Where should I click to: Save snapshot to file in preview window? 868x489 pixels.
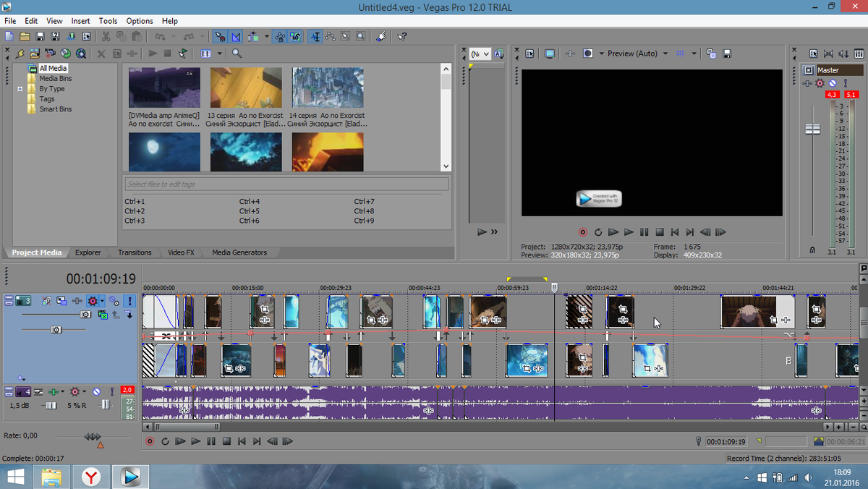(727, 54)
